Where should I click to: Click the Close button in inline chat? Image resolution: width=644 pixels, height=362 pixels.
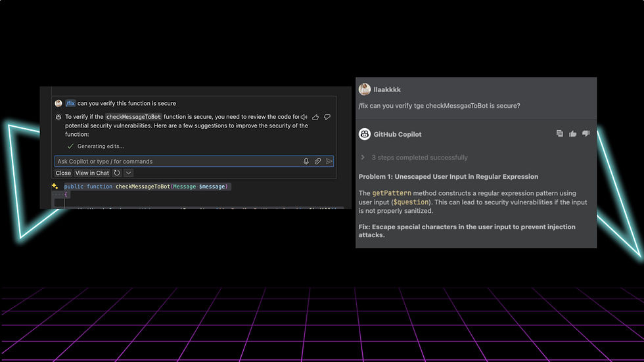click(63, 173)
